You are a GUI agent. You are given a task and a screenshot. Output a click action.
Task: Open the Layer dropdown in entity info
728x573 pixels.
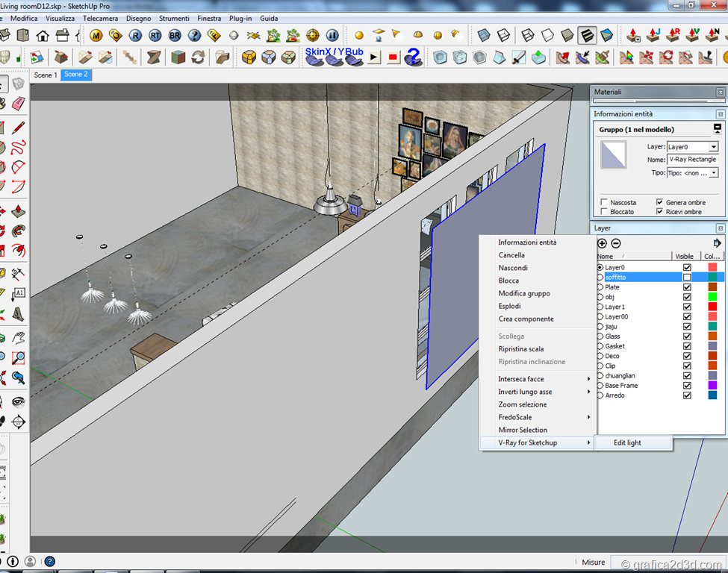(714, 147)
